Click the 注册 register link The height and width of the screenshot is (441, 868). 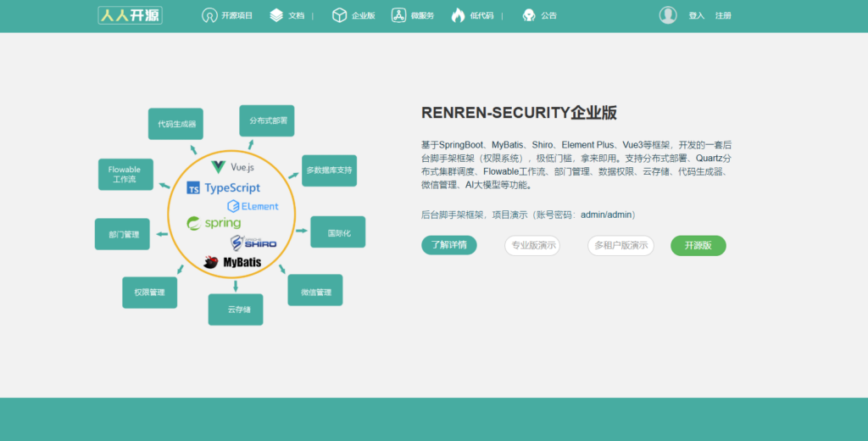723,15
